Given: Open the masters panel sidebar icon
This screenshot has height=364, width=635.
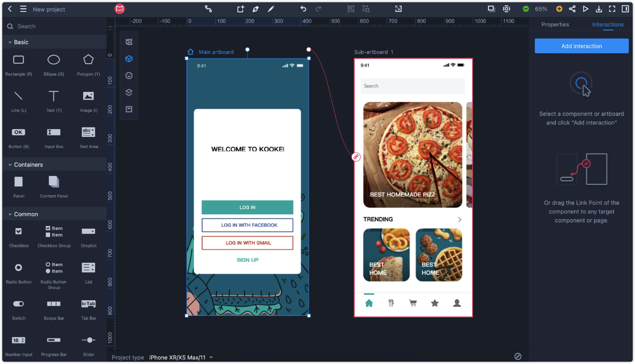Looking at the screenshot, I should (129, 109).
